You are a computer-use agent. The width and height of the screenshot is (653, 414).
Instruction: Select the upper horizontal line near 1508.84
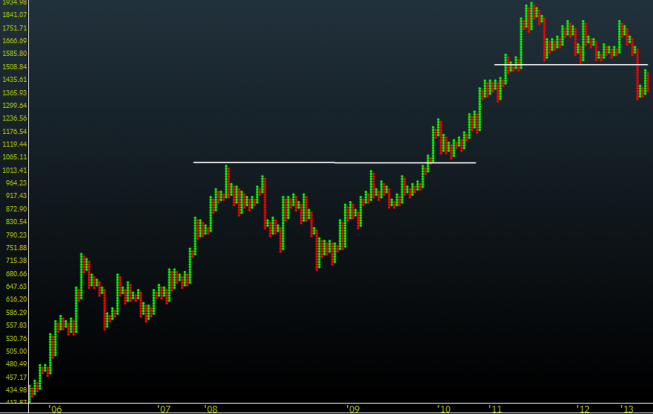pyautogui.click(x=571, y=65)
